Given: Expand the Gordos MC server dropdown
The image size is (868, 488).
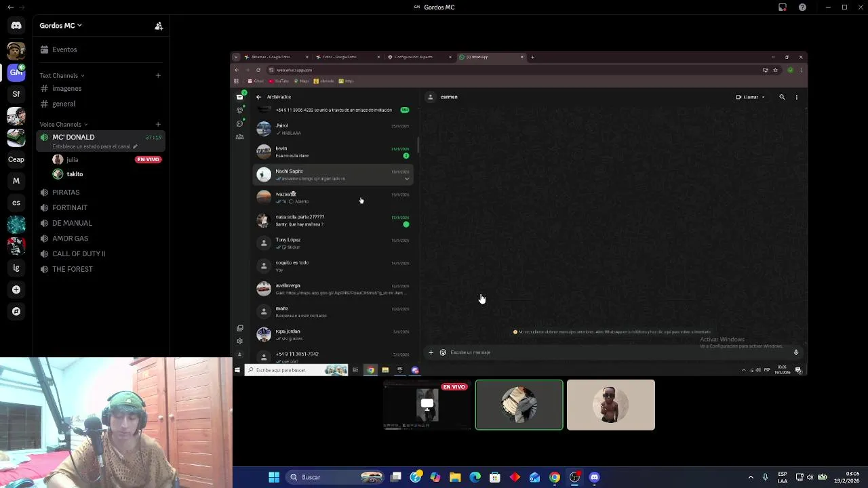Looking at the screenshot, I should tap(60, 26).
